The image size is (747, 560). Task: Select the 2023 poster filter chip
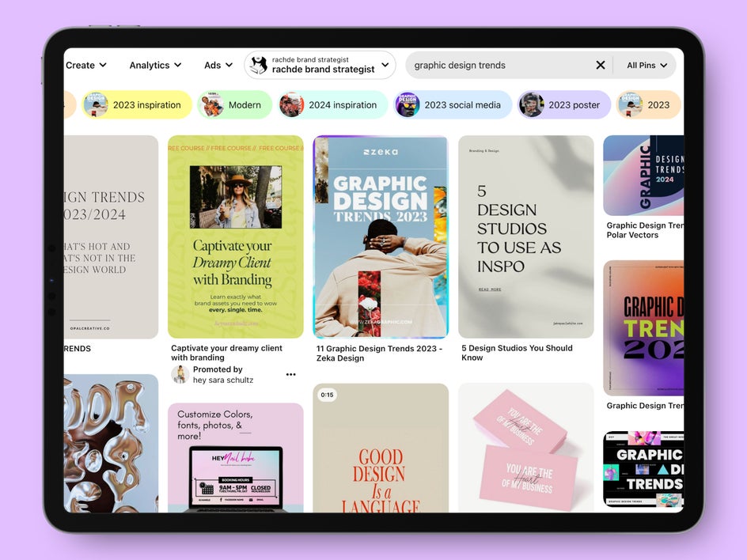564,104
